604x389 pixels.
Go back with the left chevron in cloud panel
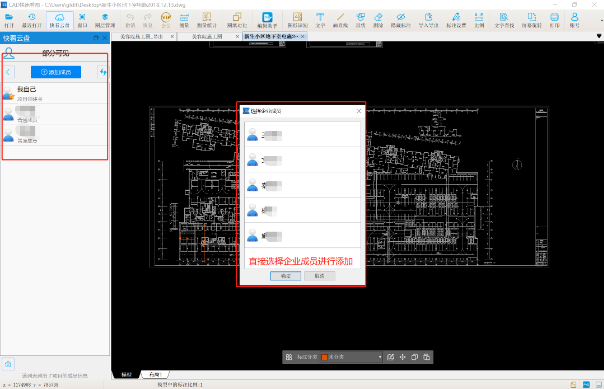pyautogui.click(x=8, y=72)
